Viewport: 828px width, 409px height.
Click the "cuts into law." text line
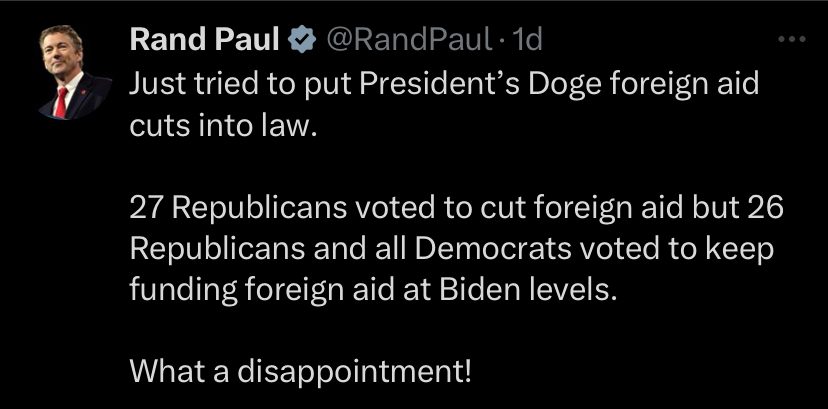[223, 126]
